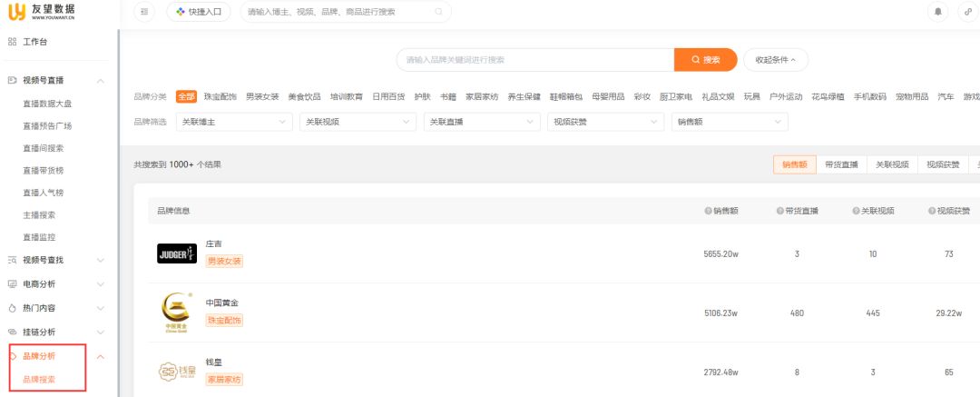This screenshot has width=980, height=397.
Task: Open 主播搜索
Action: click(x=39, y=214)
